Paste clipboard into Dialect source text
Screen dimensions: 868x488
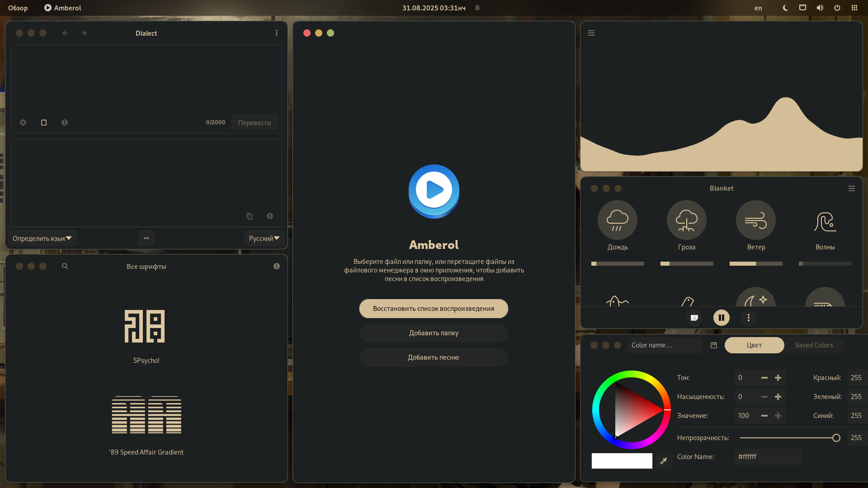[x=44, y=122]
